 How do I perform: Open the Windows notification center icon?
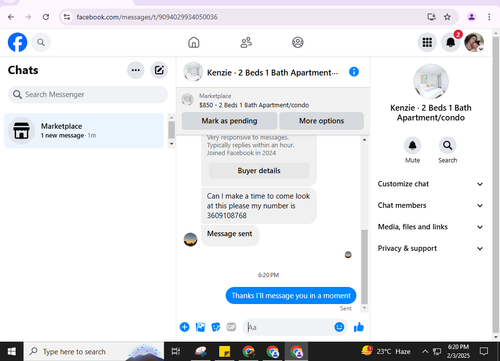click(483, 351)
